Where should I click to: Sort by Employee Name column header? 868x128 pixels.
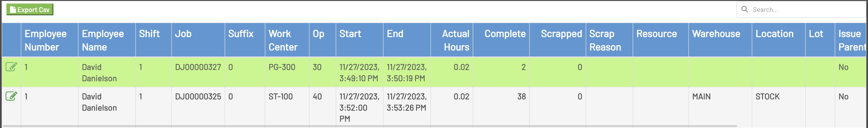(103, 40)
